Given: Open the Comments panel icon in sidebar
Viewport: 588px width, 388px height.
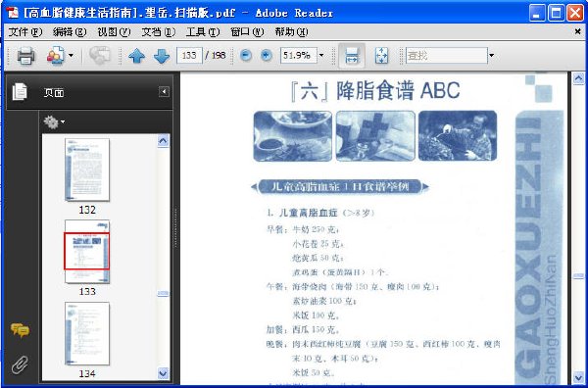Looking at the screenshot, I should coord(21,330).
